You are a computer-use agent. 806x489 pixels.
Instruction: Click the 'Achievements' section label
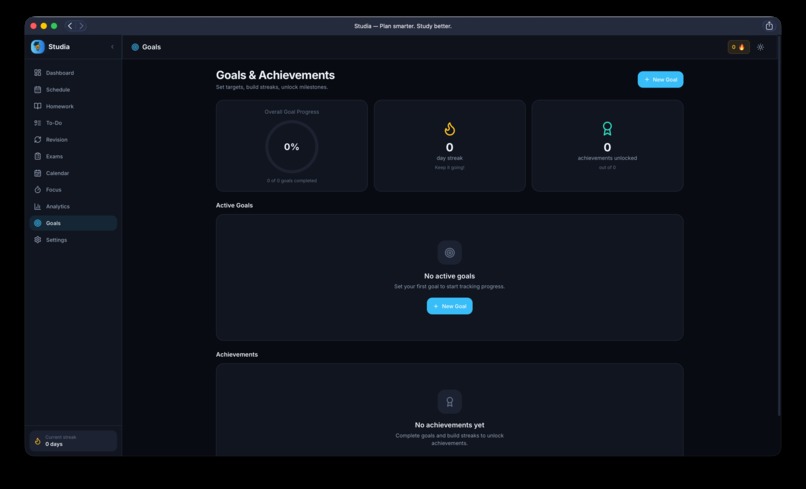(237, 354)
